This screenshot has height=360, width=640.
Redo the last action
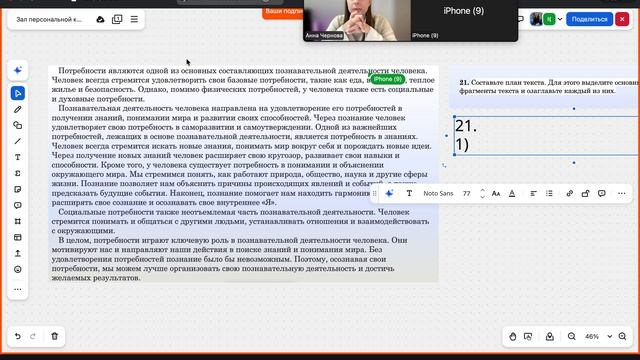pos(33,336)
